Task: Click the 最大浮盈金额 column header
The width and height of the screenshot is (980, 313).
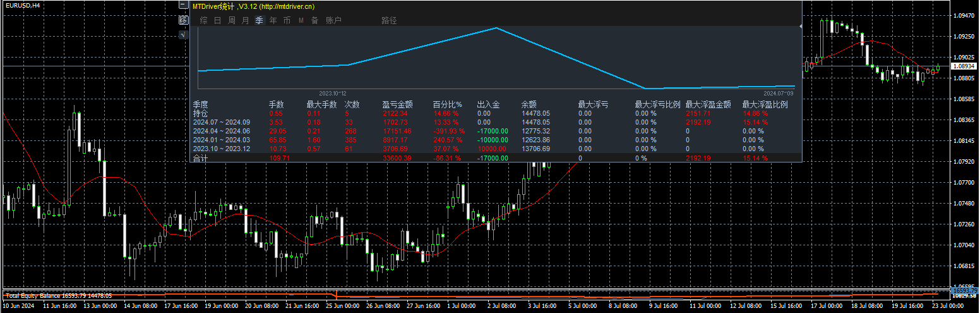Action: [708, 104]
